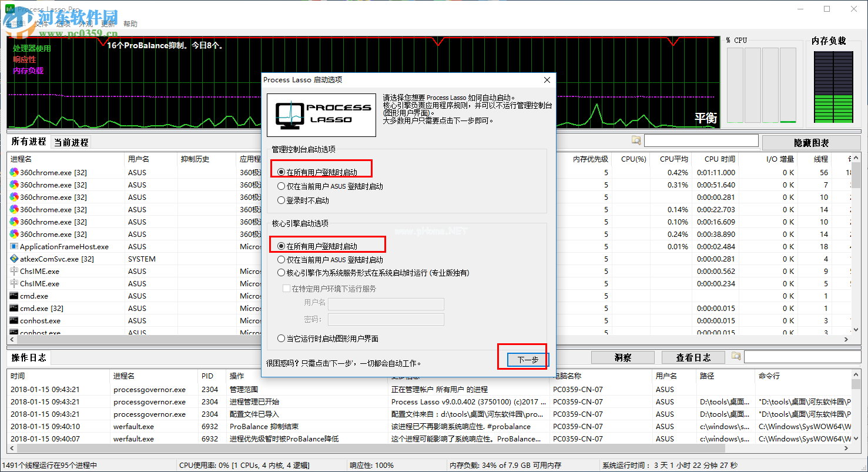
Task: Click the 洞察 button
Action: coord(622,357)
